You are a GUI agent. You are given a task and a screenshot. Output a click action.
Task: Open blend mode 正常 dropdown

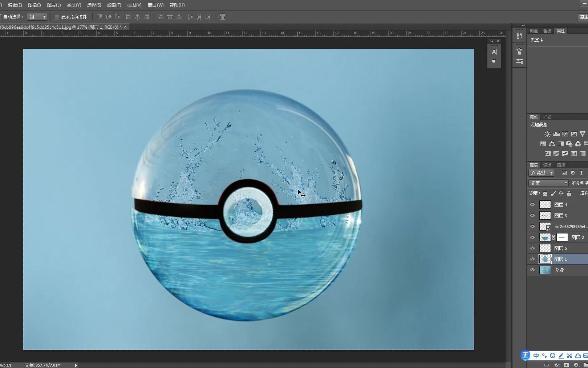click(x=548, y=183)
